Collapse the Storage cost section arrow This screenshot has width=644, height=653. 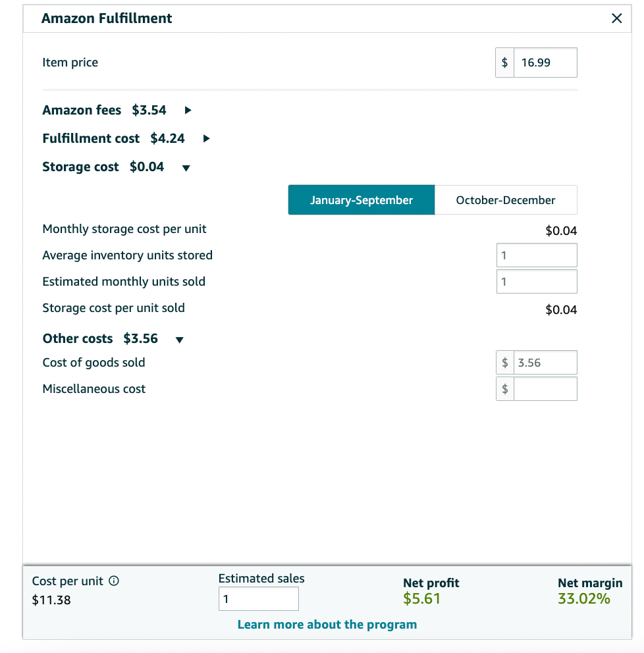click(186, 168)
